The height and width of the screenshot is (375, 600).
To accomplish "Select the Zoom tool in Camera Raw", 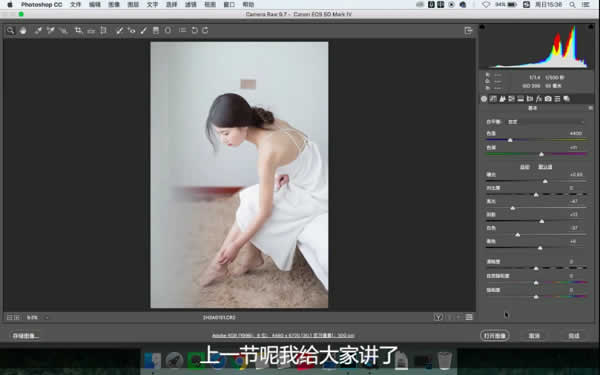I will [10, 30].
